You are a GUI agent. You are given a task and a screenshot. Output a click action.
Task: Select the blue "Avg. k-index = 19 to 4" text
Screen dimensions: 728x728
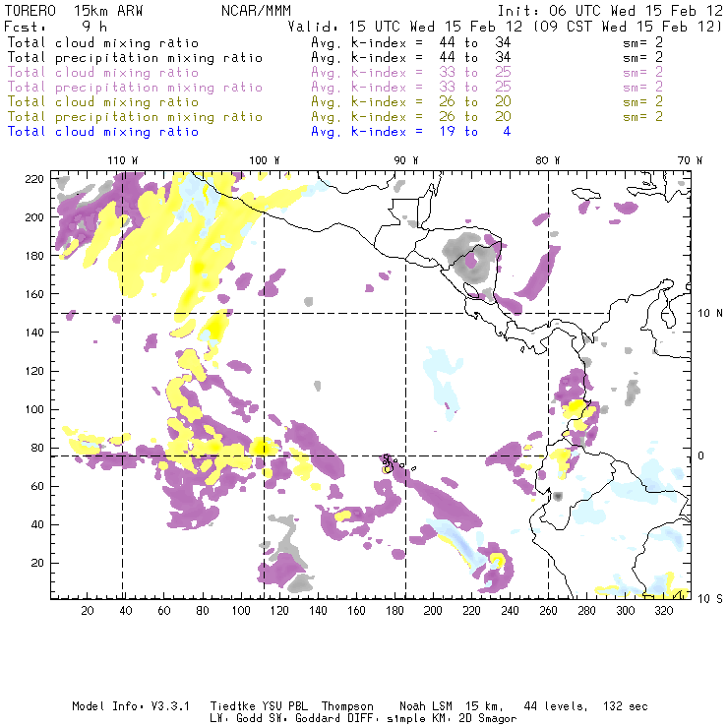click(x=411, y=132)
